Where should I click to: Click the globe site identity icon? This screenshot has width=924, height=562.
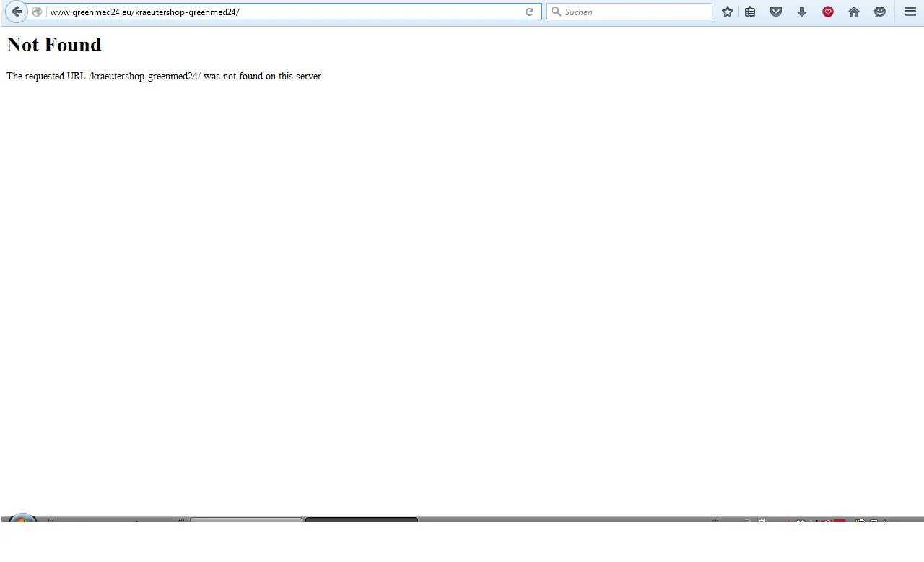tap(37, 12)
